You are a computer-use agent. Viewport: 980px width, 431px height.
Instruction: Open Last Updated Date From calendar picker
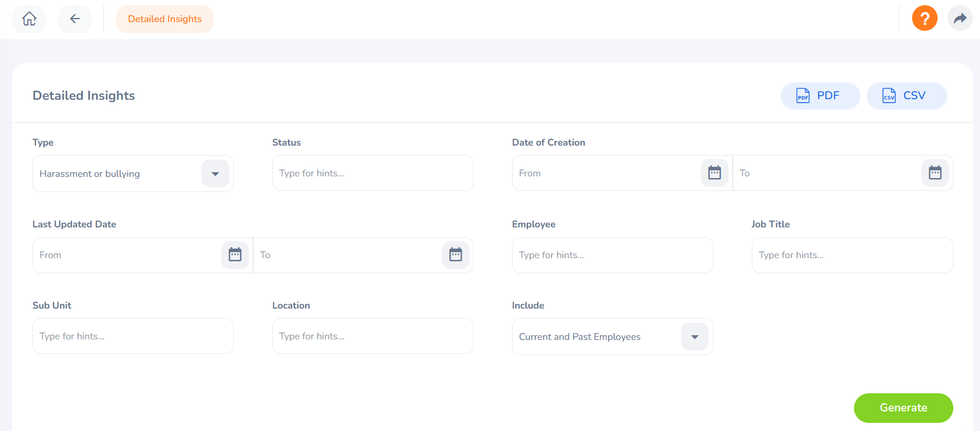pos(235,255)
